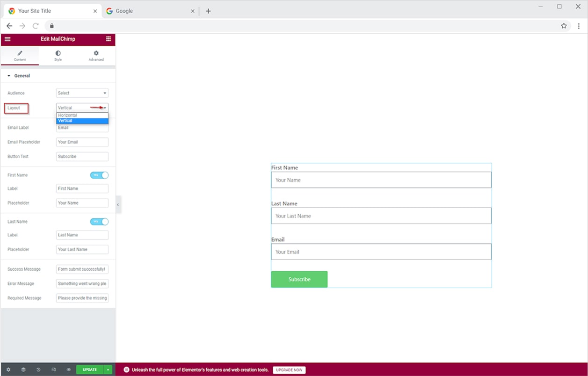588x376 pixels.
Task: Click the preview eye icon
Action: (x=68, y=370)
